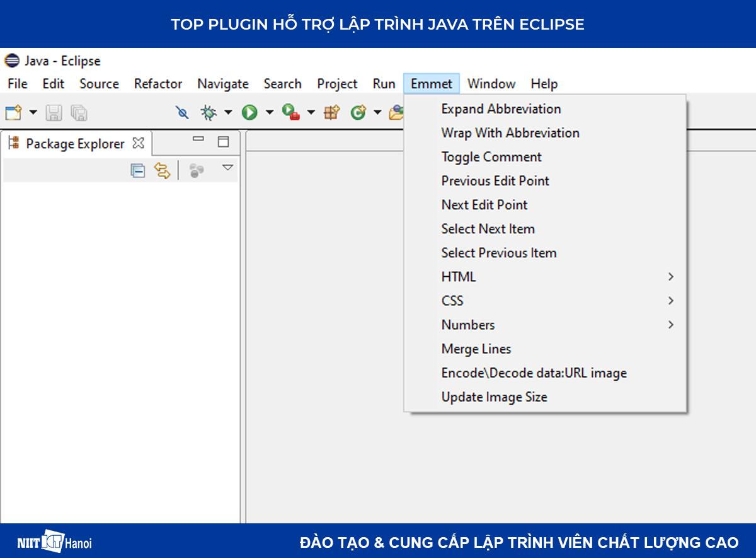Save the current file
The height and width of the screenshot is (558, 756).
pyautogui.click(x=54, y=112)
